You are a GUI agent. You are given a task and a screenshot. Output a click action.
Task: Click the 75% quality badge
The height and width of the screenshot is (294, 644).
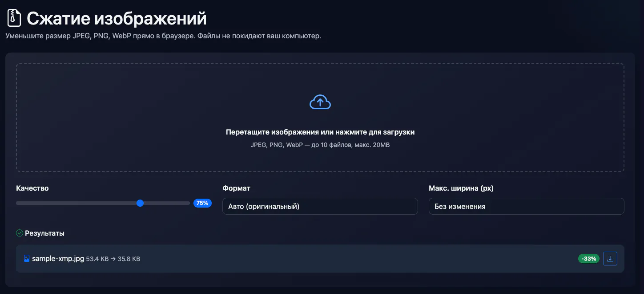[202, 203]
